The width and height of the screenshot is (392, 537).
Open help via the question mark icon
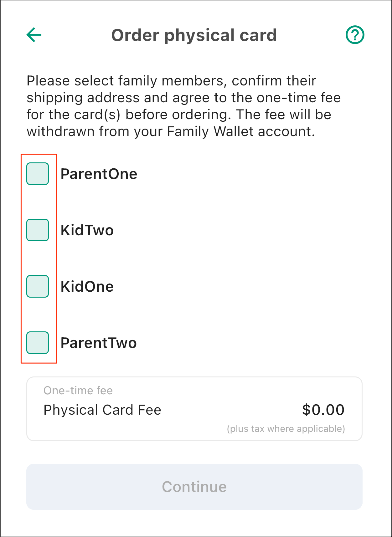pos(355,35)
